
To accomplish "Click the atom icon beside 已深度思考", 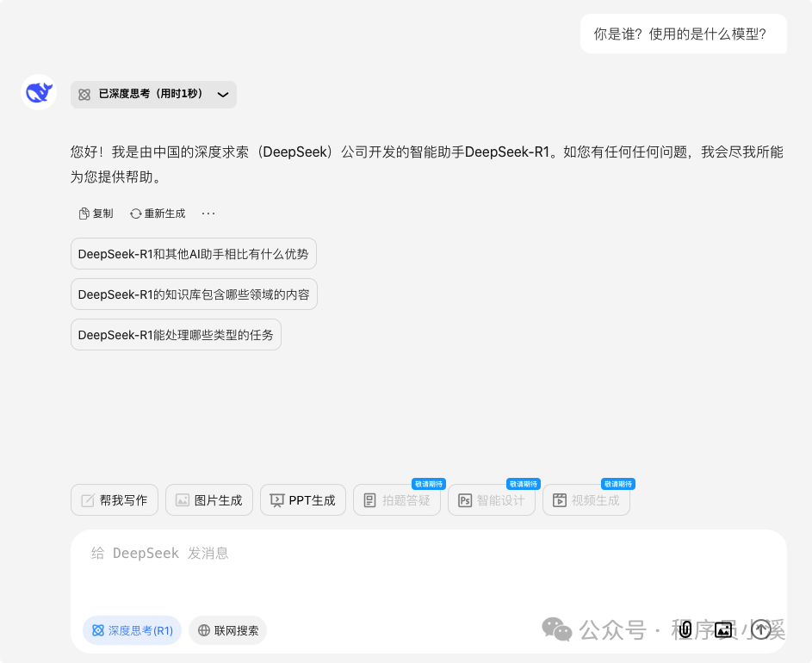I will 84,94.
